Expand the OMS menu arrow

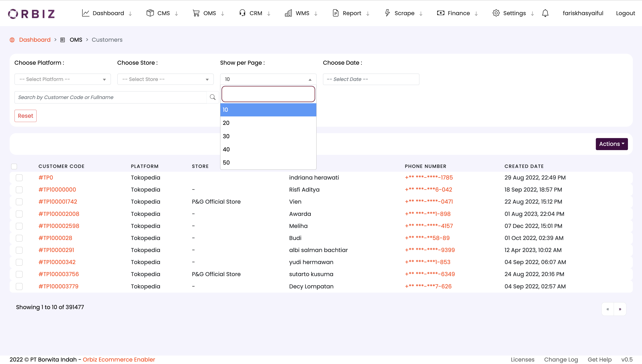coord(222,14)
